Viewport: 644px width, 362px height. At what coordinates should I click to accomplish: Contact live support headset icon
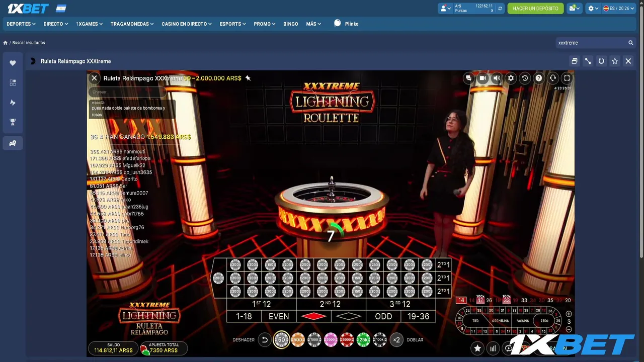(x=553, y=78)
